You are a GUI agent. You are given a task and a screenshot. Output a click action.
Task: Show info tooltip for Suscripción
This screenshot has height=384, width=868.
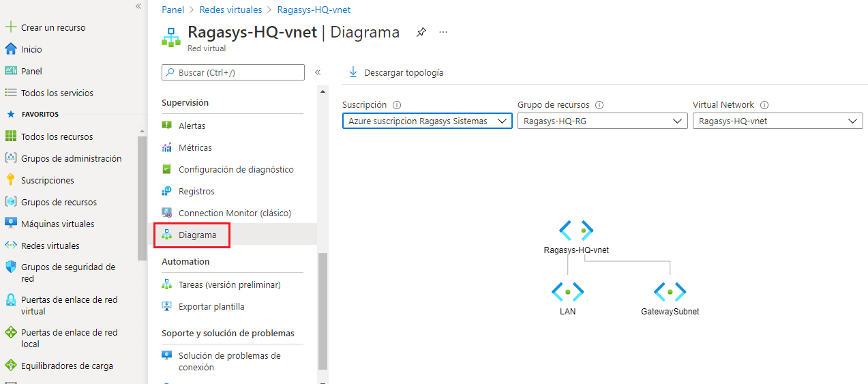click(397, 105)
